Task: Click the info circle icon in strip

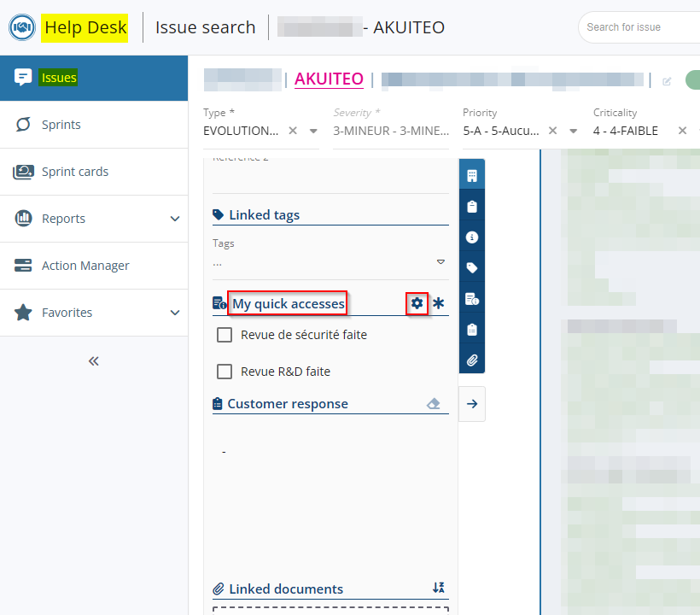Action: click(472, 237)
